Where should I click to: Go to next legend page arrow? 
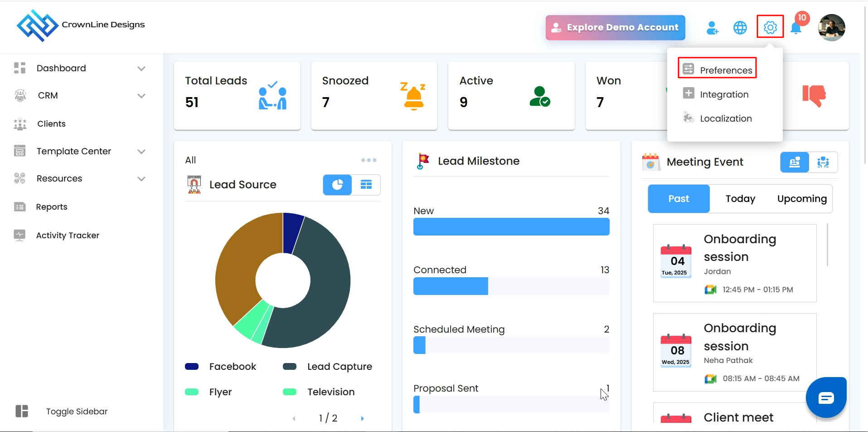362,418
